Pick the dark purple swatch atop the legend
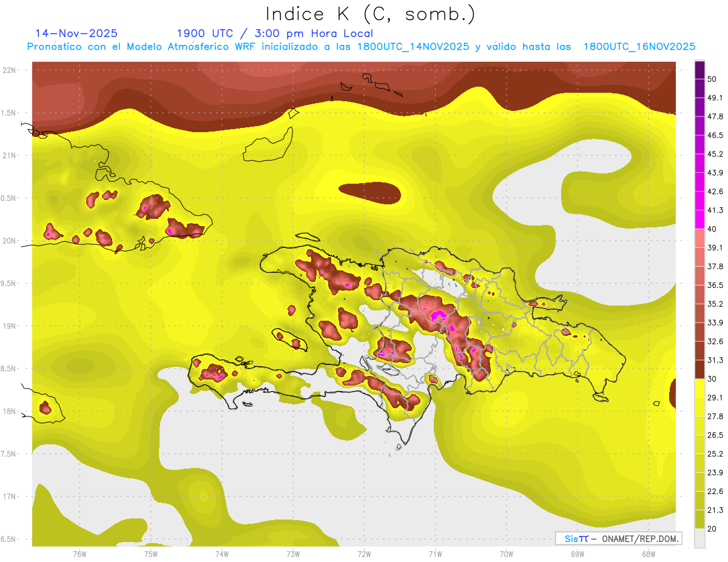 (699, 70)
